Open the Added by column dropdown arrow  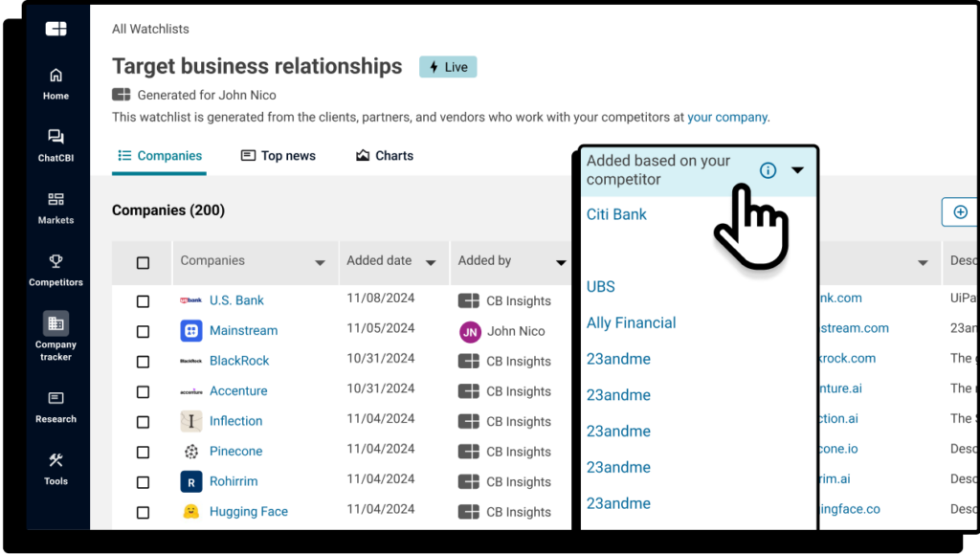pyautogui.click(x=561, y=262)
